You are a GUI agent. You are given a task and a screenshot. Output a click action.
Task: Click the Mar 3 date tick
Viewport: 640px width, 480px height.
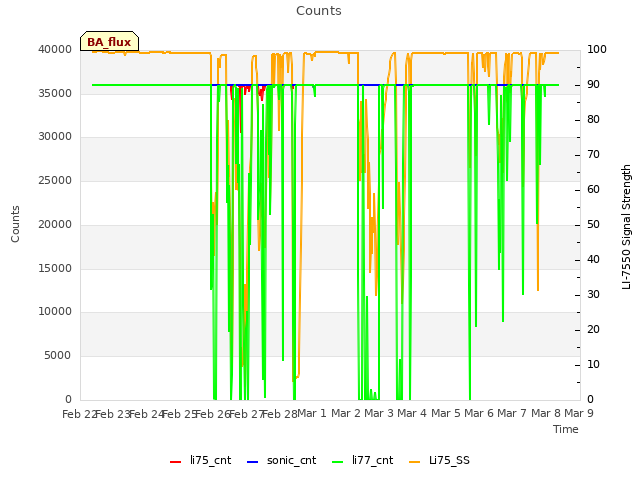pos(379,414)
